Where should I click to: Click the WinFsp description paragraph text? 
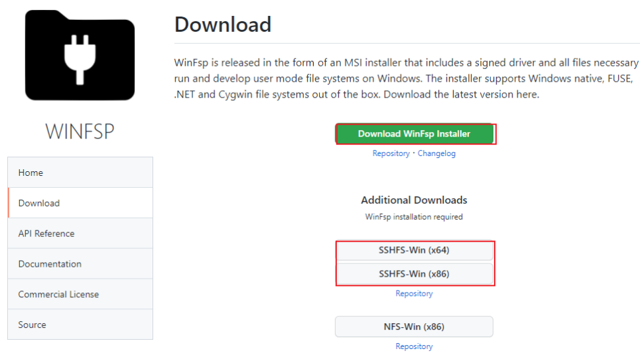(x=407, y=78)
